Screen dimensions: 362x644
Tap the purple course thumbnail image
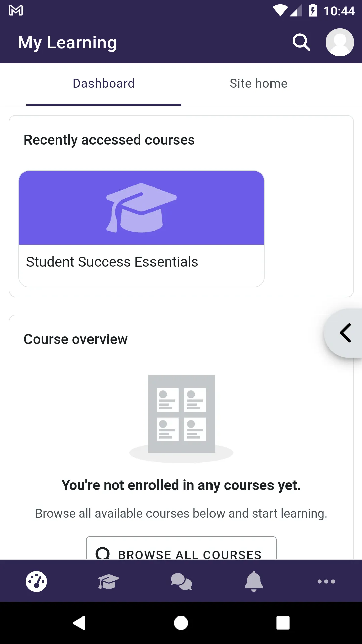[x=141, y=208]
